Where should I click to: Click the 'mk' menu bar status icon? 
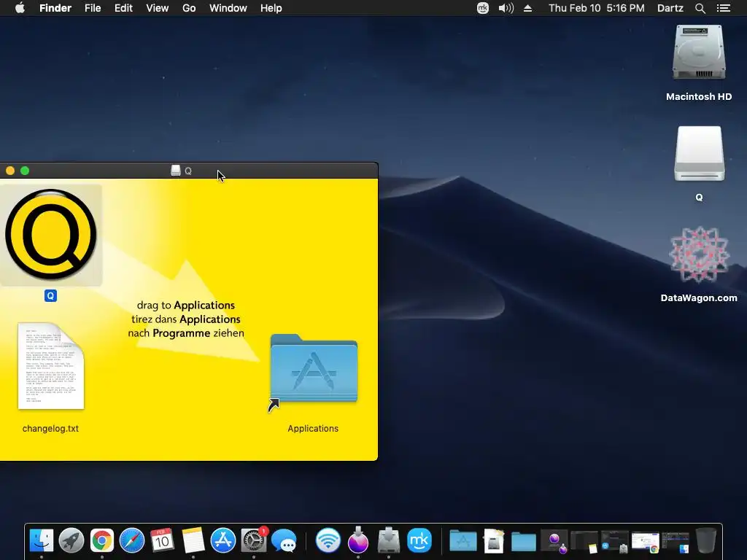tap(483, 8)
